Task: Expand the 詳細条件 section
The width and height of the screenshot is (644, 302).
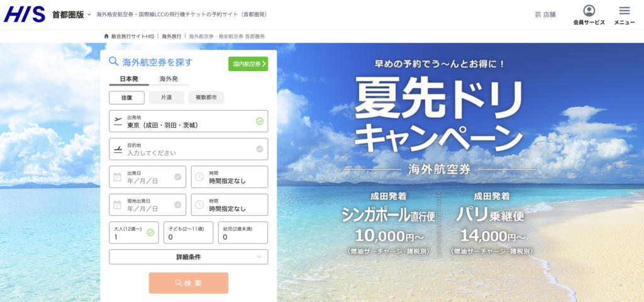Action: tap(189, 257)
